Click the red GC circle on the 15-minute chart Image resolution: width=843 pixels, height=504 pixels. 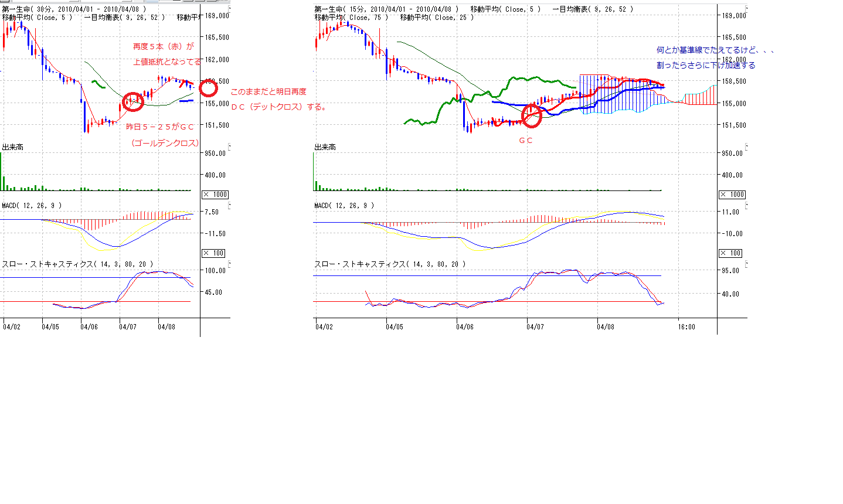tap(532, 115)
